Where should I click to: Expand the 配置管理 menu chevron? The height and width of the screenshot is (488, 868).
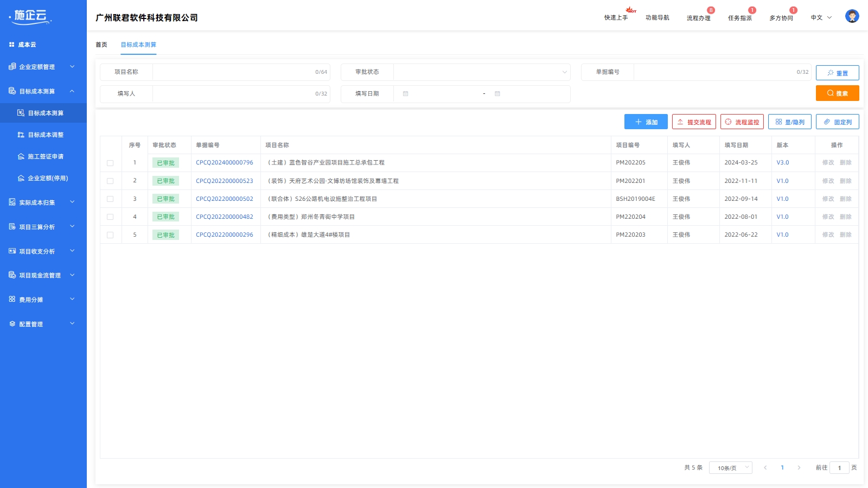coord(72,324)
